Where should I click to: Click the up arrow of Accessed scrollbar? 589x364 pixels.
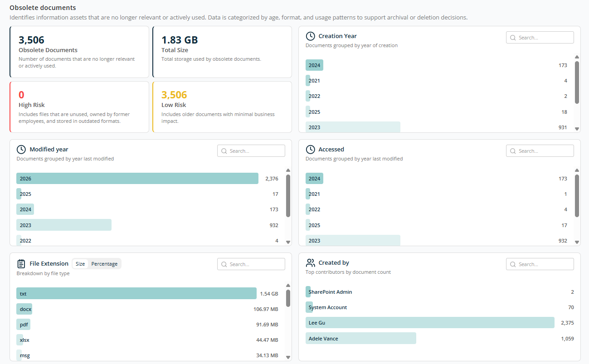(577, 170)
